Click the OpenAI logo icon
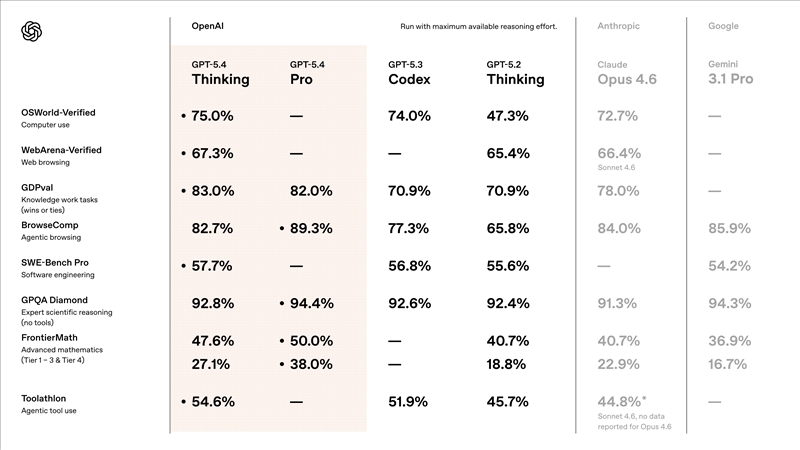This screenshot has height=450, width=800. click(31, 32)
